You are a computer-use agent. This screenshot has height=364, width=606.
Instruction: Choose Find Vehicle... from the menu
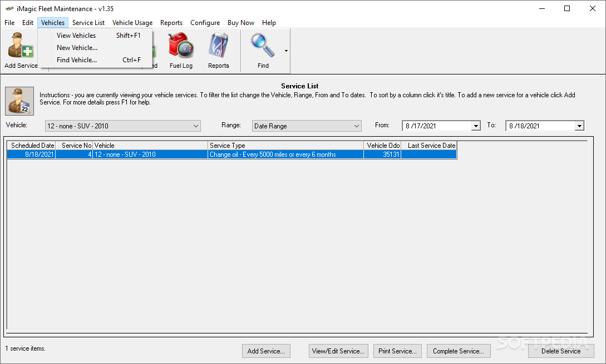coord(95,60)
